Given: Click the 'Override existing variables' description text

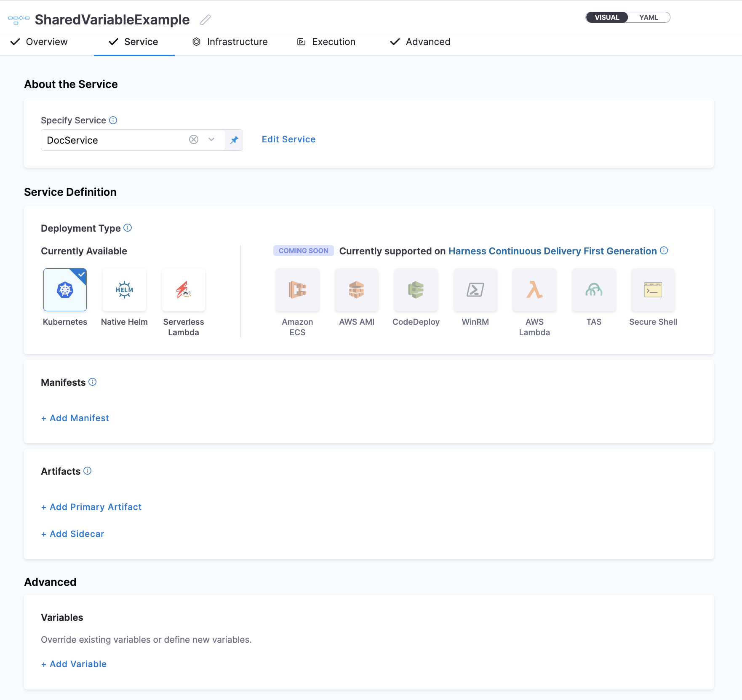Looking at the screenshot, I should [146, 640].
